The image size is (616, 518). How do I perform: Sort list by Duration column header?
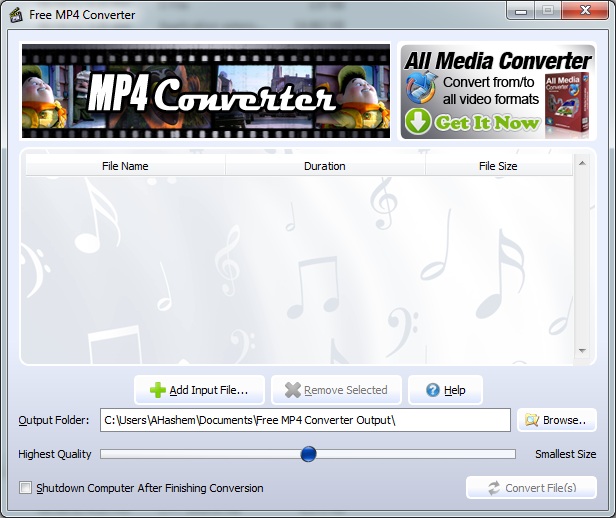coord(325,166)
